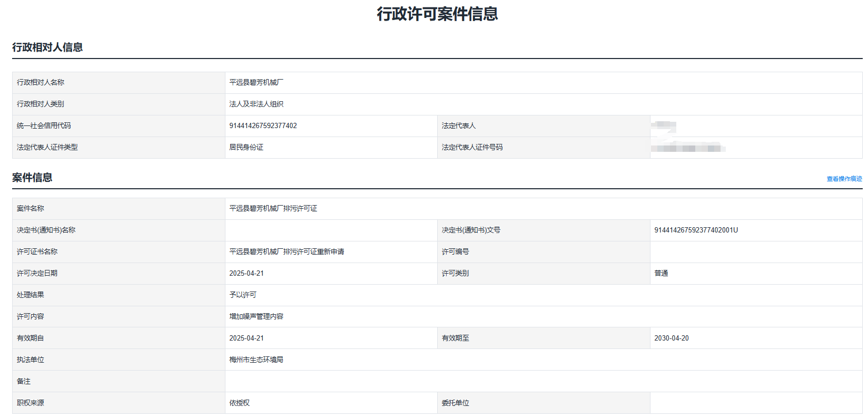Click the 案件名称 value 平远县碧芳机械厂排污许可证
868x417 pixels.
(x=273, y=209)
